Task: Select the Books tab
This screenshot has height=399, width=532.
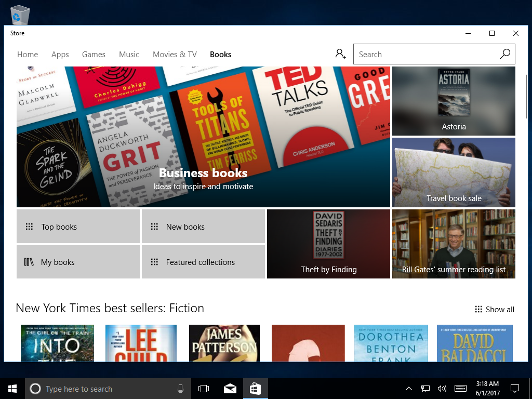Action: (220, 54)
